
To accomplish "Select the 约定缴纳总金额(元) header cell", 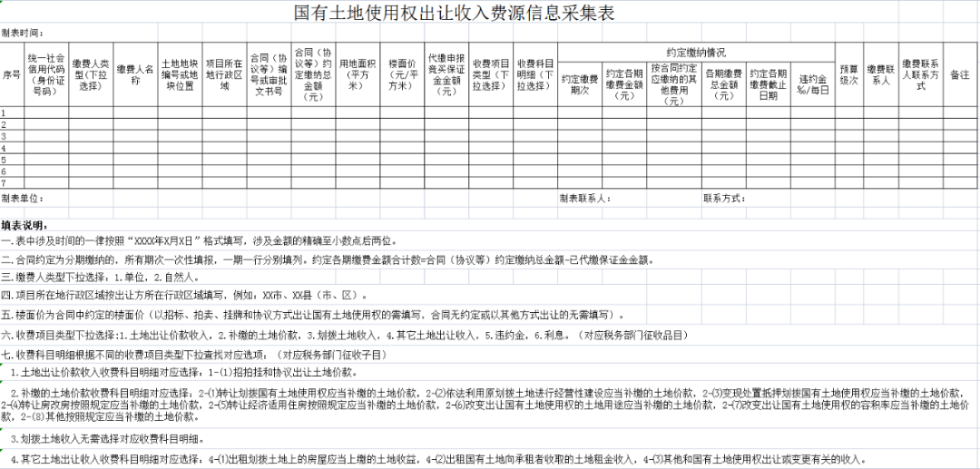I will 313,75.
